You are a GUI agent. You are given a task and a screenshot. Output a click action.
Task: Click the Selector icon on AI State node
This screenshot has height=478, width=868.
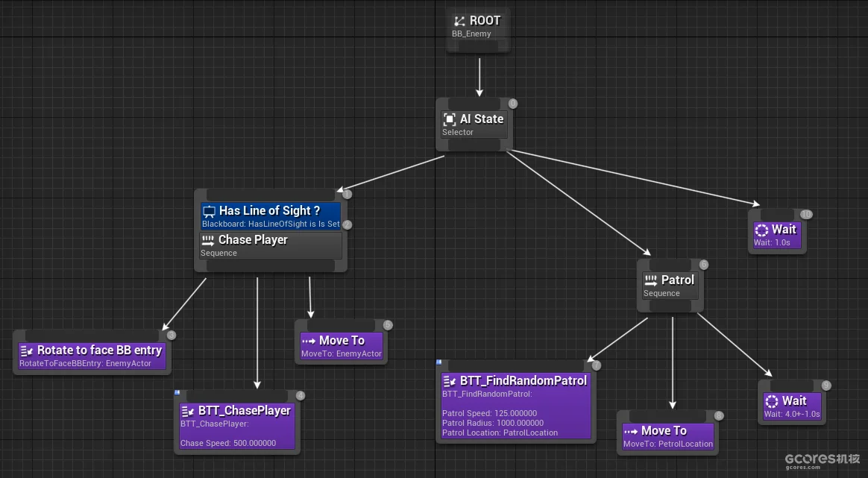[450, 119]
